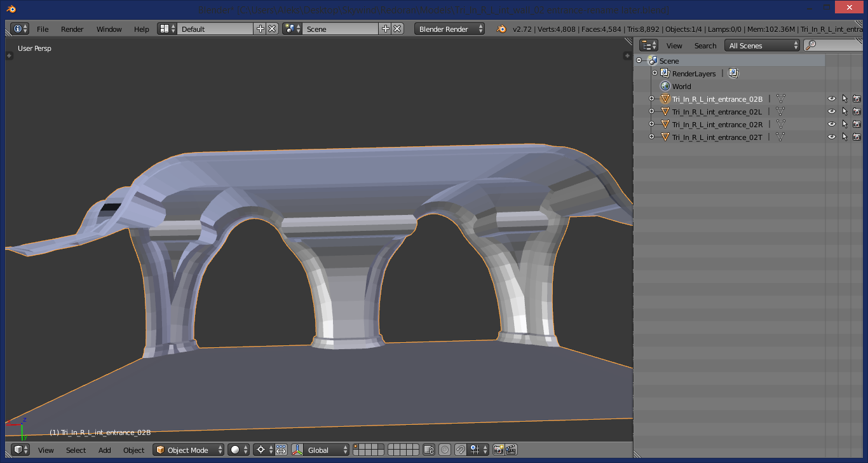The height and width of the screenshot is (463, 868).
Task: Open the Object Mode dropdown
Action: tap(189, 450)
